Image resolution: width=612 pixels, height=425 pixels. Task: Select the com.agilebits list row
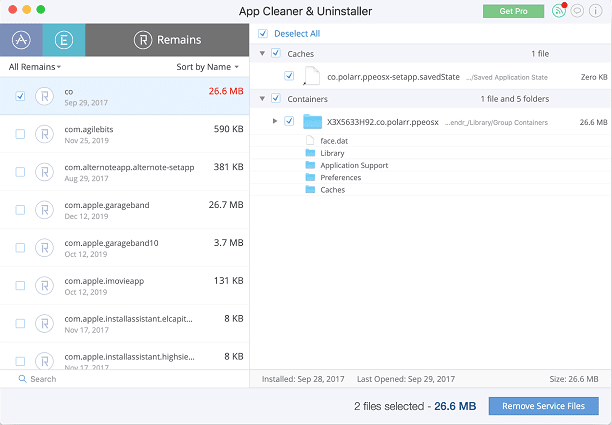pos(125,134)
